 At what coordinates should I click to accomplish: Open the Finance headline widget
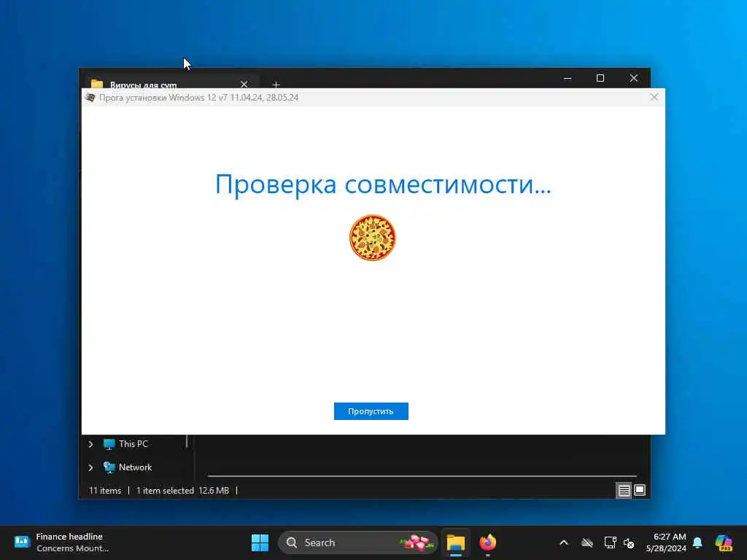[62, 542]
